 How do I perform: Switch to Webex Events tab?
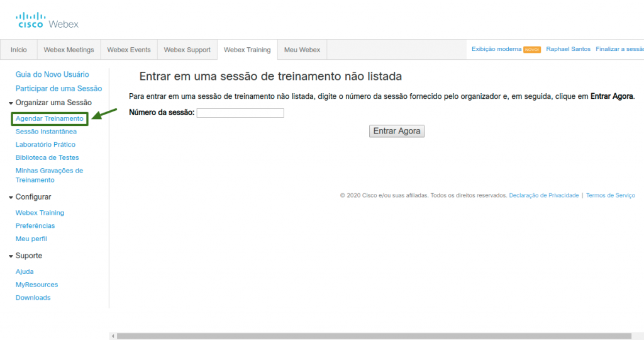(129, 50)
